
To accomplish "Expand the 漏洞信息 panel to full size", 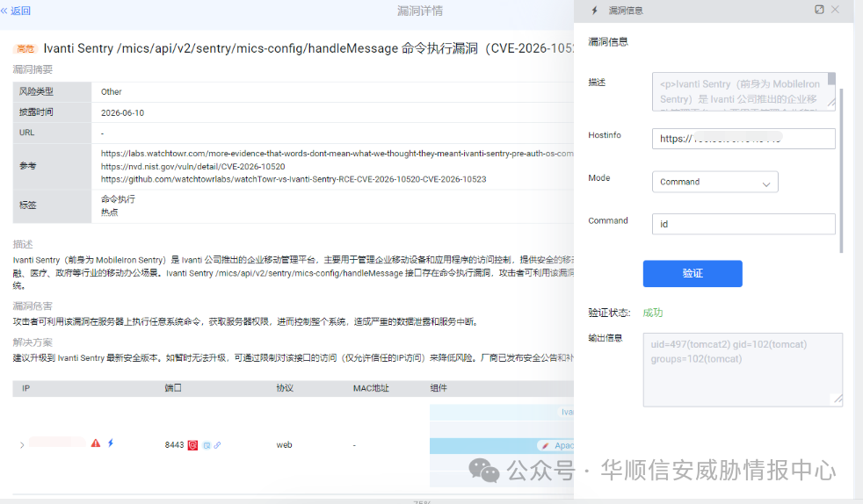I will [x=819, y=10].
